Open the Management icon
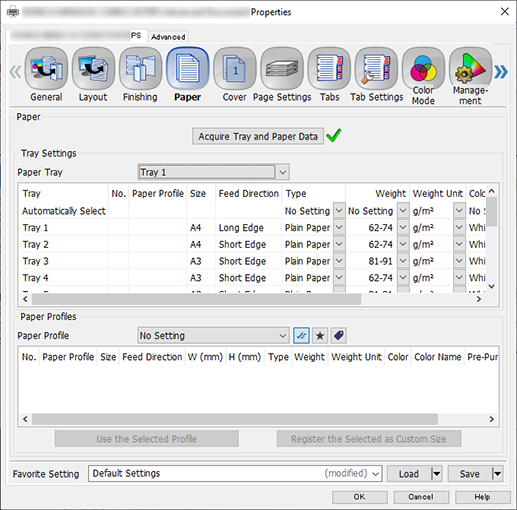The width and height of the screenshot is (517, 510). pos(470,69)
